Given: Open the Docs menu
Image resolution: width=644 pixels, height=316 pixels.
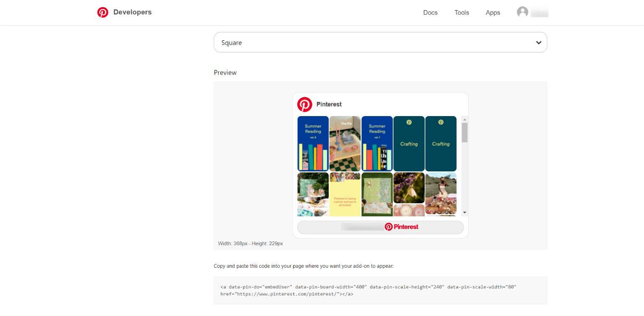Looking at the screenshot, I should 430,13.
